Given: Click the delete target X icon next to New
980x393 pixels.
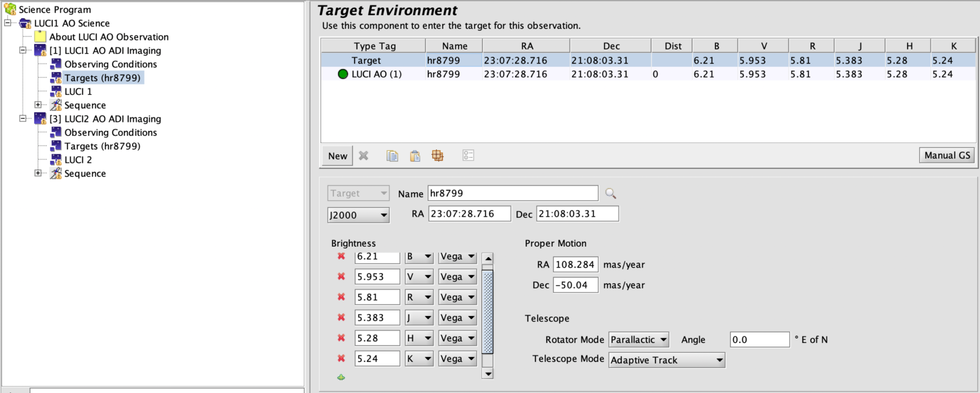Looking at the screenshot, I should point(363,155).
